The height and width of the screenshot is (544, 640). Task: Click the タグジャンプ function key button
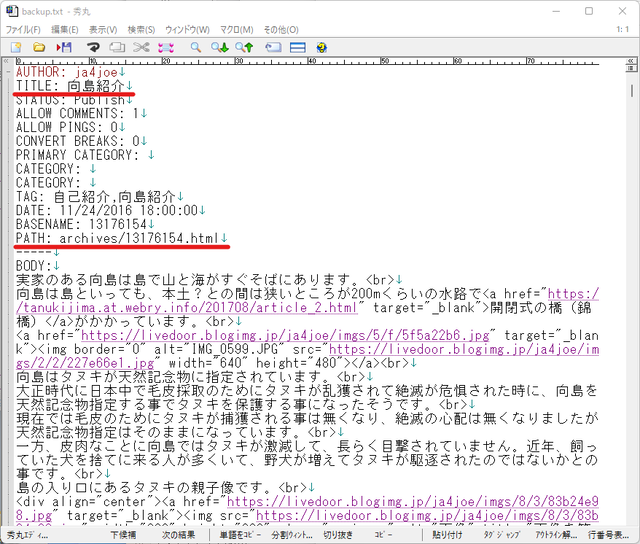[x=501, y=535]
